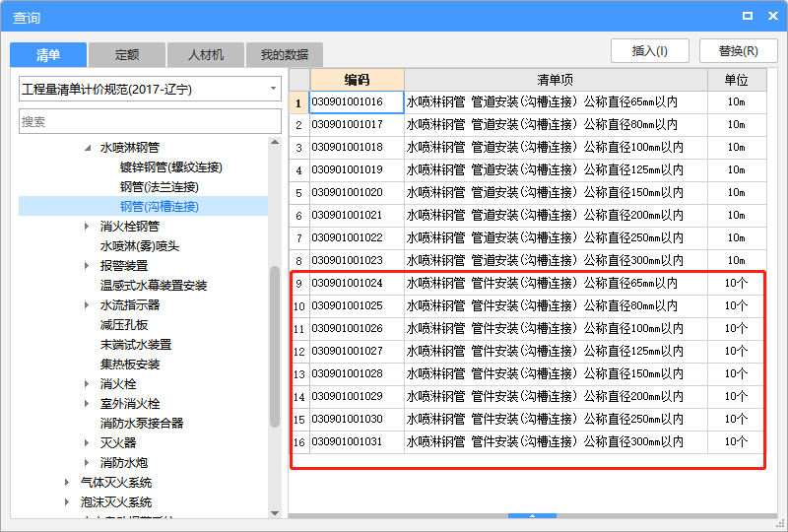The height and width of the screenshot is (532, 788).
Task: Expand the 消防水炮 node
Action: [87, 463]
